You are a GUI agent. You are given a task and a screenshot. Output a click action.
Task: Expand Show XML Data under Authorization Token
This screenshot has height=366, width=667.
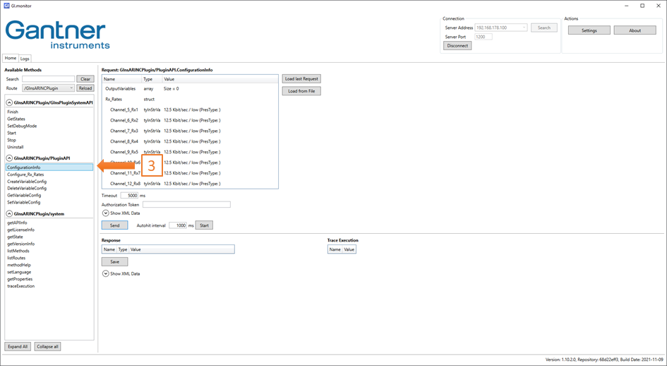(x=105, y=213)
